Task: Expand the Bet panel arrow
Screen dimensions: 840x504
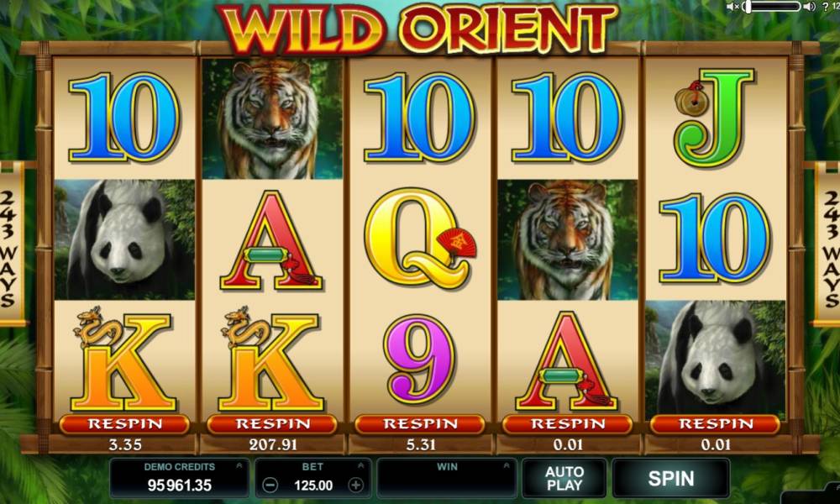Action: [360, 466]
